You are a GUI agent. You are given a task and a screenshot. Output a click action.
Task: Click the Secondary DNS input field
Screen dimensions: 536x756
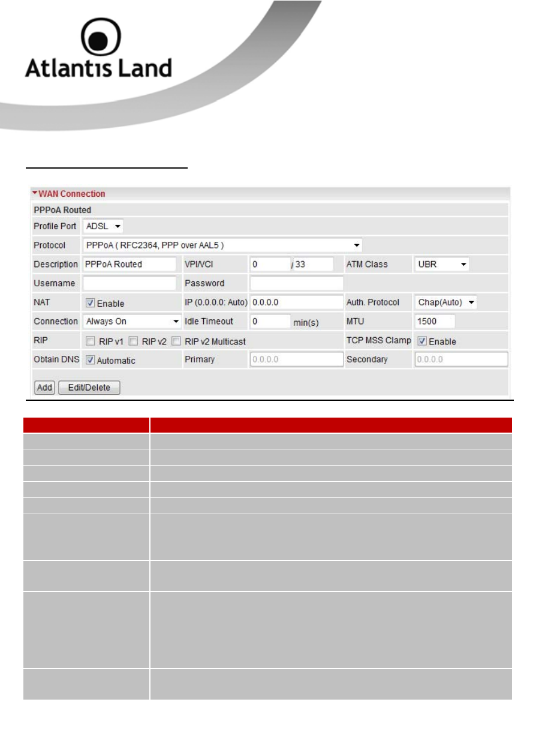[460, 359]
